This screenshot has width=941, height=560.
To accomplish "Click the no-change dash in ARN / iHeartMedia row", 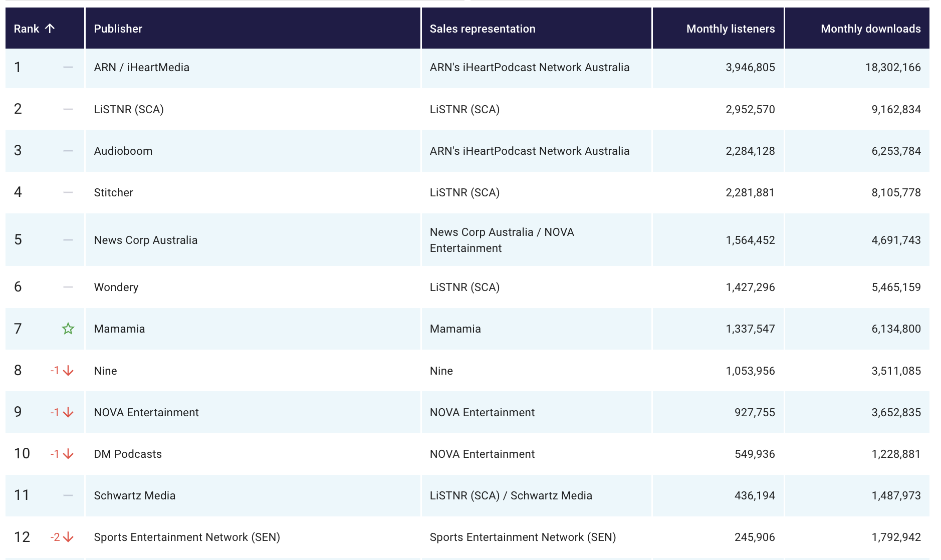I will (68, 67).
